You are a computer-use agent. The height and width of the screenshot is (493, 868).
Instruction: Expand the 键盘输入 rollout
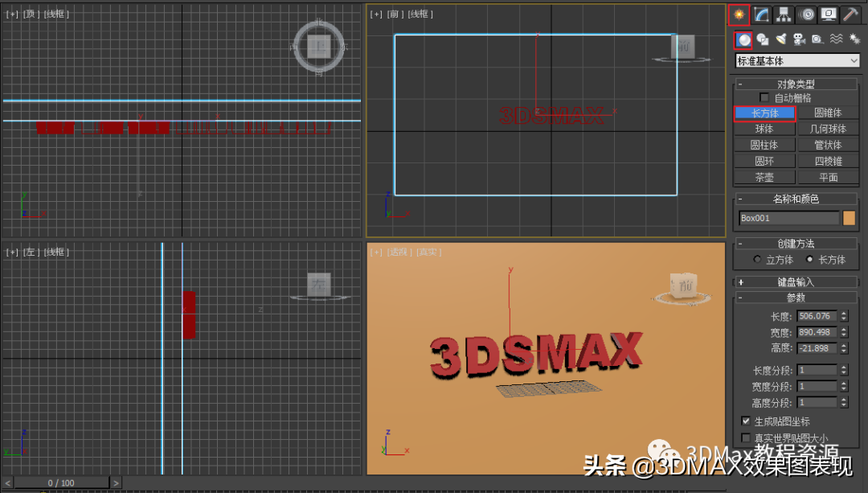796,282
